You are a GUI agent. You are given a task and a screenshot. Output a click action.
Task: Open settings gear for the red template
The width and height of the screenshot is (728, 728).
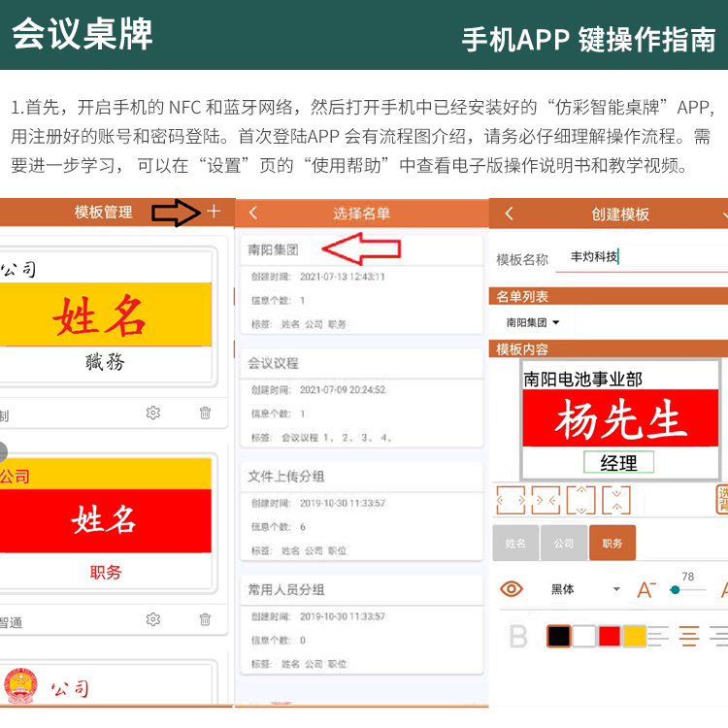coord(152,619)
